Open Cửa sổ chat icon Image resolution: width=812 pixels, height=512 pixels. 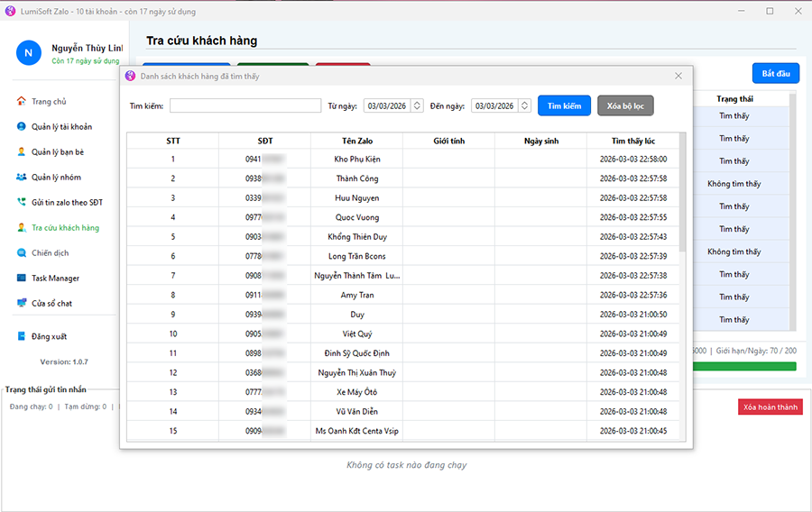click(x=22, y=304)
